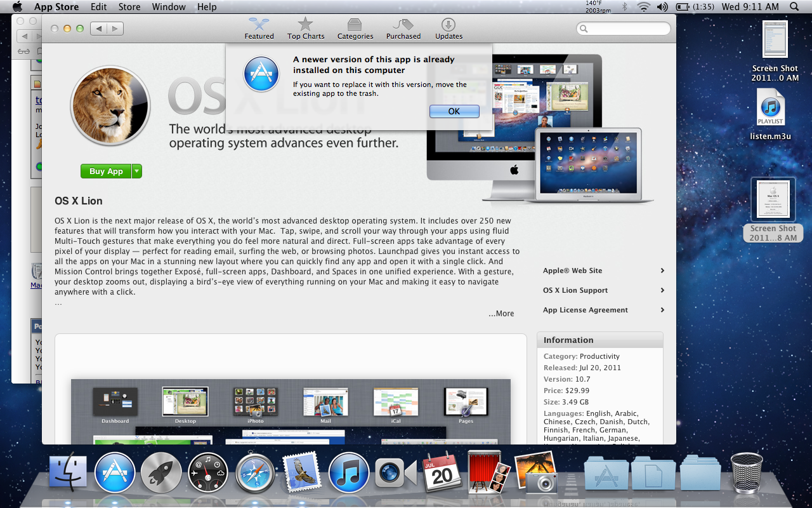Click the Size: 3.49 GB text
Viewport: 812px width, 508px height.
point(566,402)
